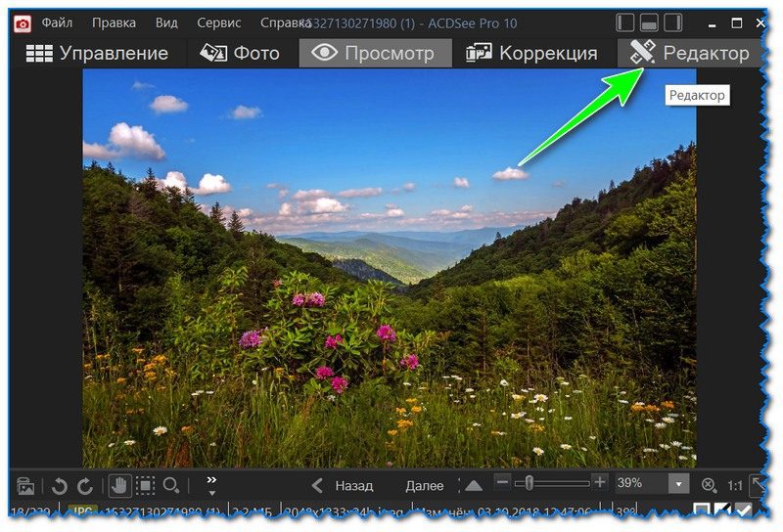Open the Коррекция mode tab
Image resolution: width=783 pixels, height=532 pixels.
pyautogui.click(x=531, y=53)
